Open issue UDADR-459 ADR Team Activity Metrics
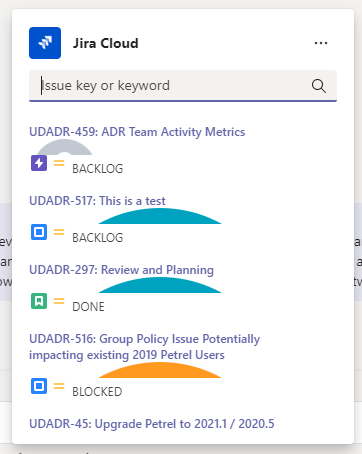This screenshot has height=454, width=362. point(137,132)
